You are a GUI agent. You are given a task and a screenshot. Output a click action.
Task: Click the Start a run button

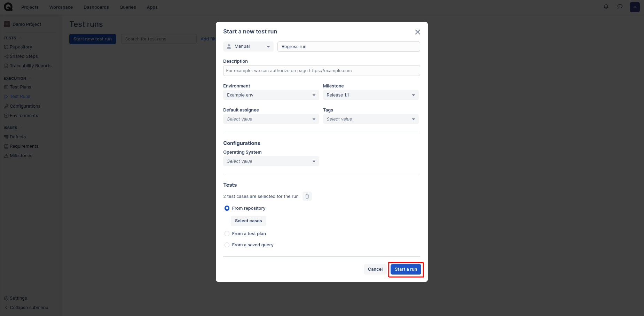[406, 269]
